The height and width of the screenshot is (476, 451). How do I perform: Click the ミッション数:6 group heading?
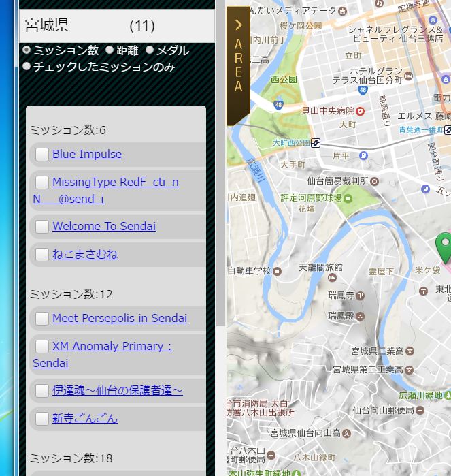coord(68,130)
